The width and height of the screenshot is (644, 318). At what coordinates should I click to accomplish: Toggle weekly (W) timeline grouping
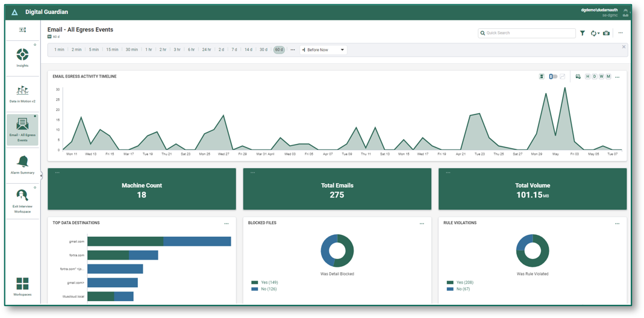click(601, 76)
